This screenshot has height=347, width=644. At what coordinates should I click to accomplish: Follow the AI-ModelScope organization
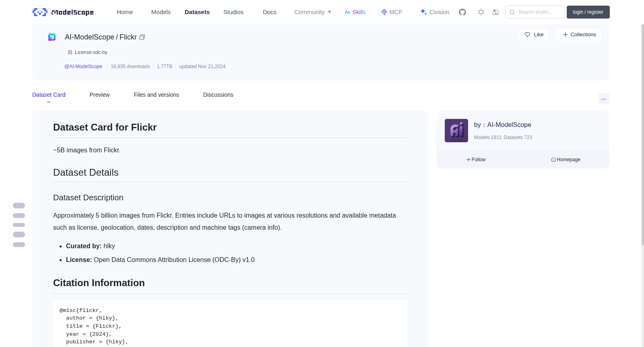tap(476, 160)
